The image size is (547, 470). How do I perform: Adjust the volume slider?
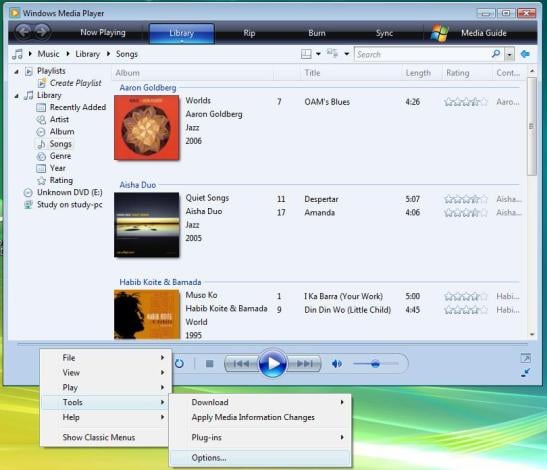(x=375, y=364)
